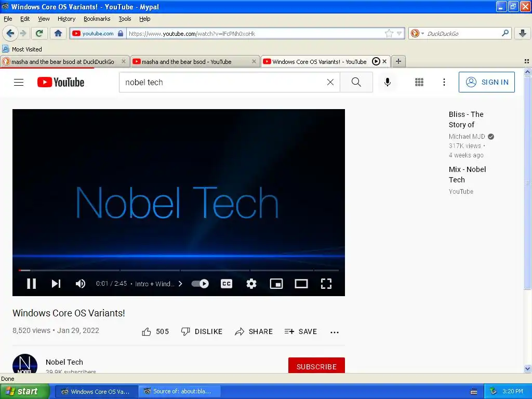Viewport: 532px width, 399px height.
Task: Save video to playlist
Action: point(301,331)
